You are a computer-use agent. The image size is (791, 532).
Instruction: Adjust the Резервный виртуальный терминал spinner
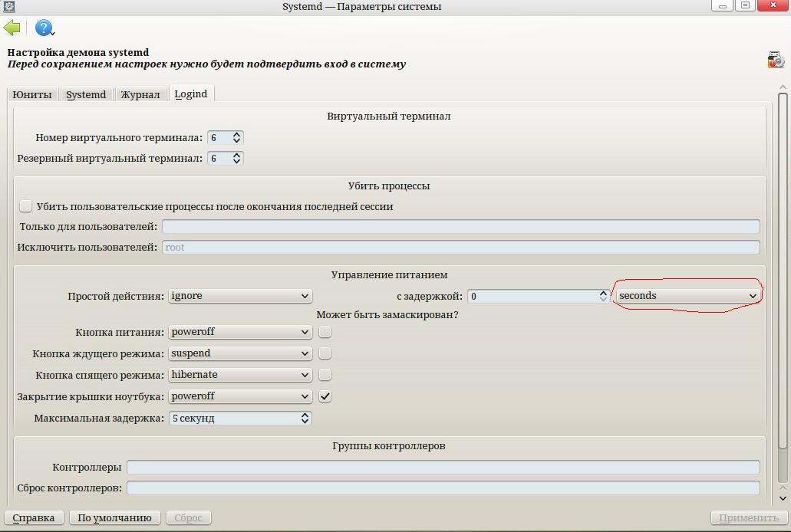225,159
